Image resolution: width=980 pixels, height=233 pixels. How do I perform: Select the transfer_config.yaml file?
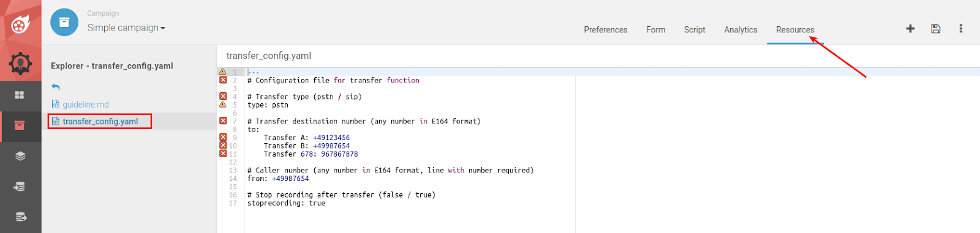click(x=100, y=121)
